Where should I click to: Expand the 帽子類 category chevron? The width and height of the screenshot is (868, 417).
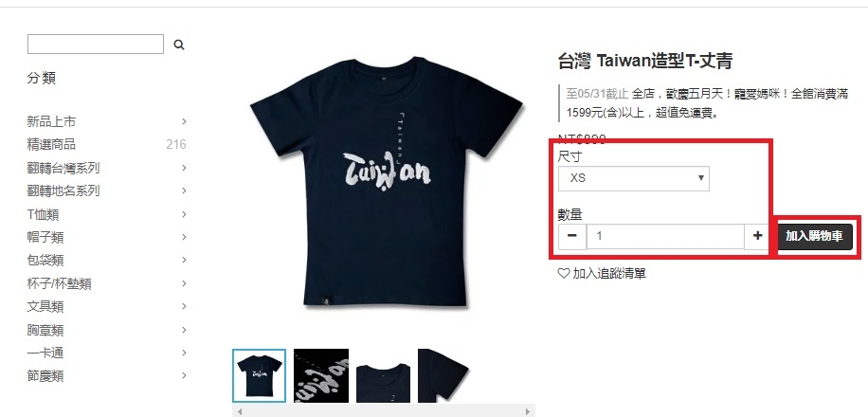pyautogui.click(x=184, y=237)
